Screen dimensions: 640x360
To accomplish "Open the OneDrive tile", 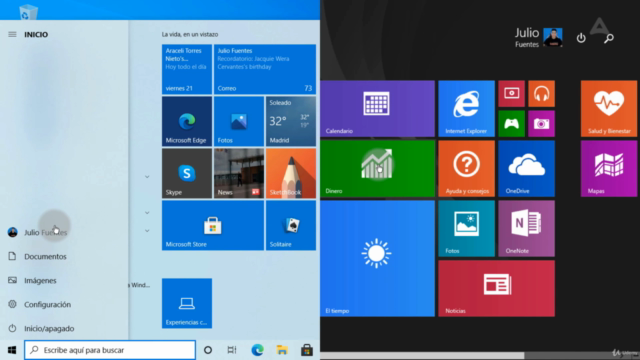I will [527, 169].
